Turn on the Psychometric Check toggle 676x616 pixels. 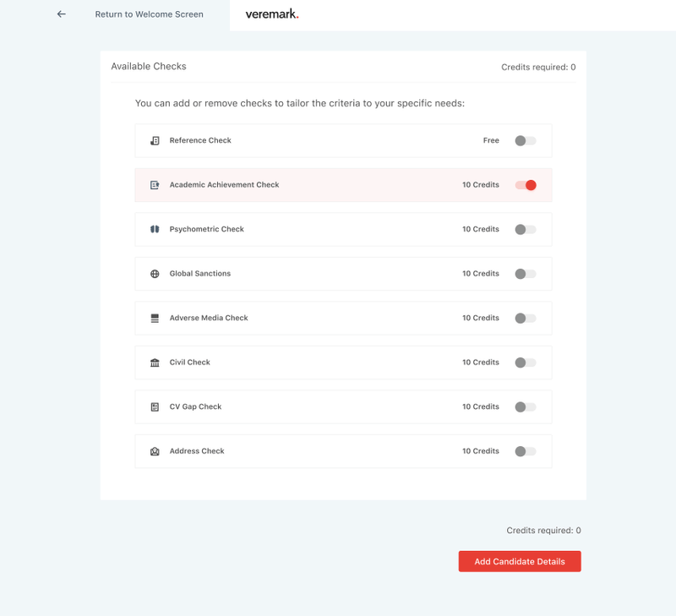(525, 230)
